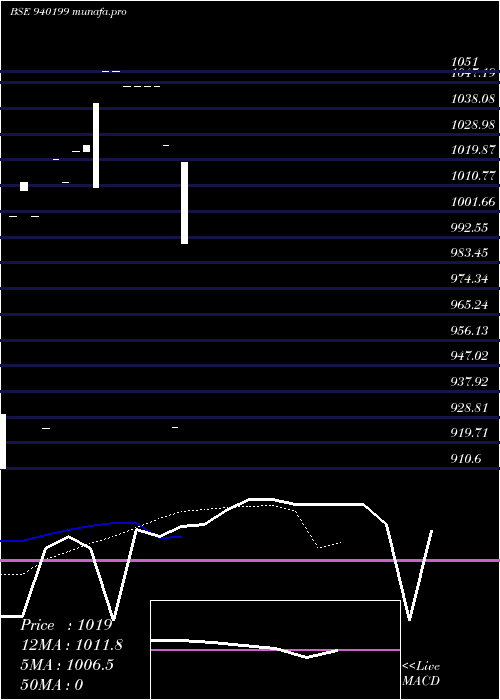Click the 965.24 price axis label

coord(469,305)
